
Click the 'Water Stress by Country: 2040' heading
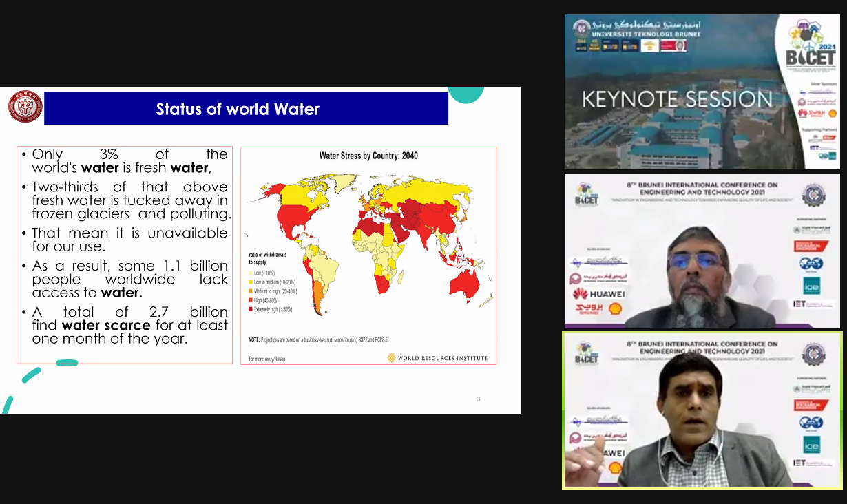click(x=368, y=156)
